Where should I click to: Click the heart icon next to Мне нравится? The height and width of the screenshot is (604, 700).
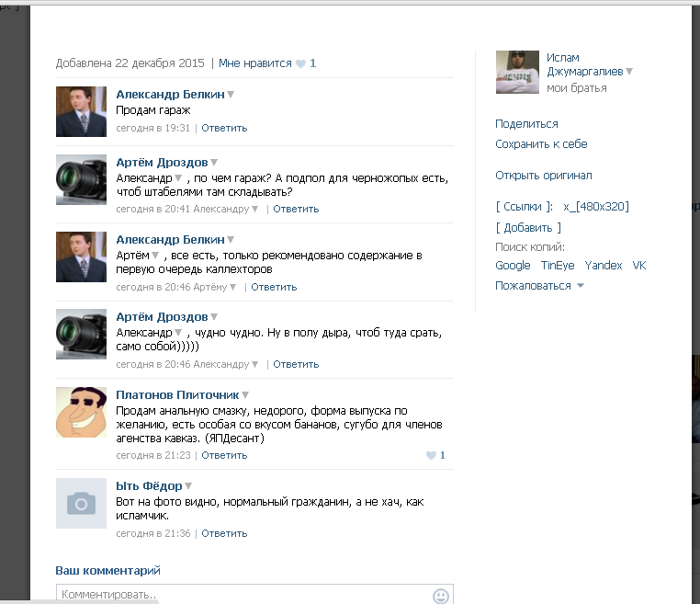click(x=300, y=64)
